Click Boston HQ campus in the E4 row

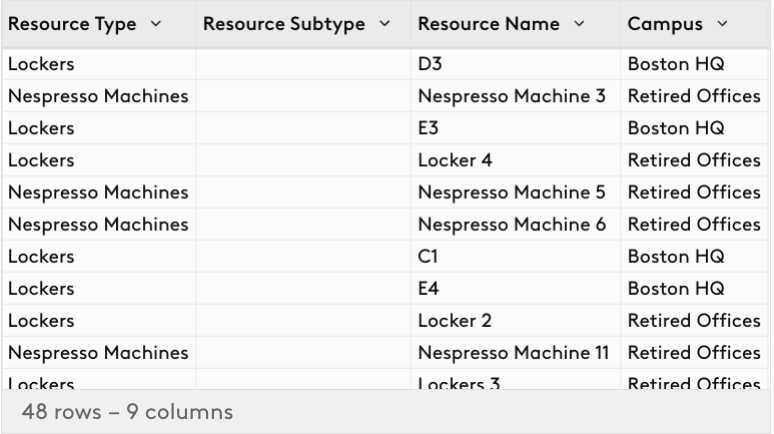[676, 288]
